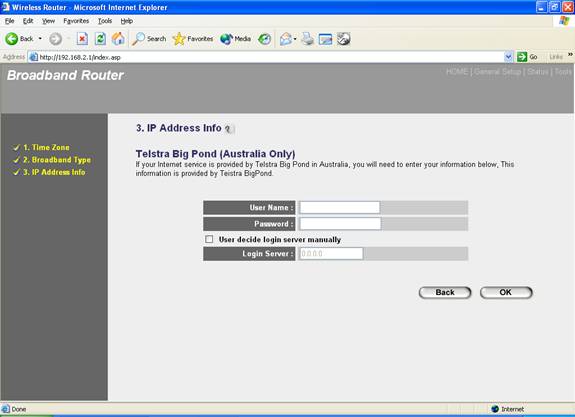Image resolution: width=575 pixels, height=417 pixels.
Task: Expand the Mail icon dropdown arrow
Action: (x=295, y=39)
